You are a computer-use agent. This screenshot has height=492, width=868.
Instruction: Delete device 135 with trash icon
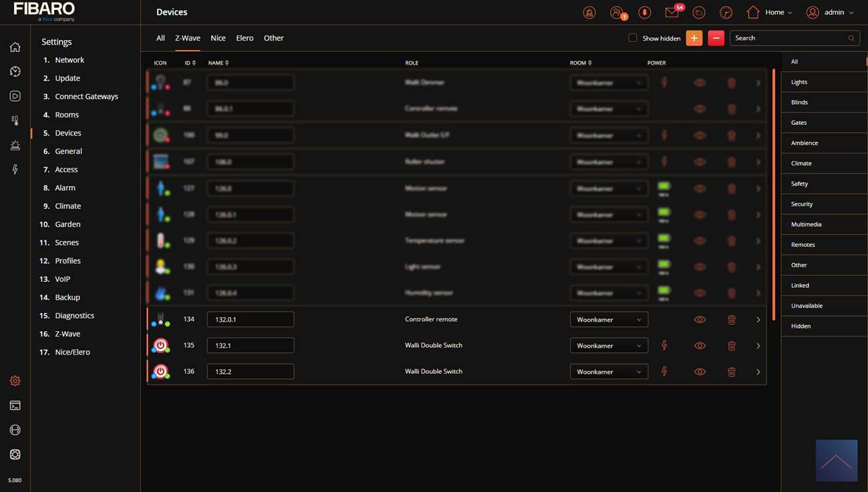[x=731, y=346]
